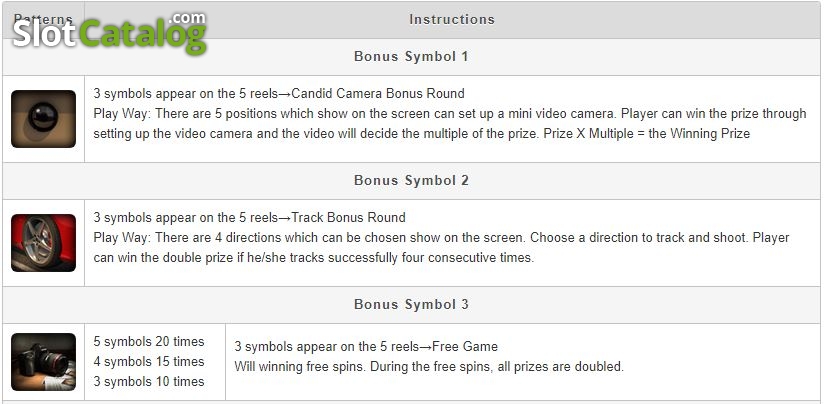The height and width of the screenshot is (404, 825).
Task: Click the Free Game trigger text line
Action: (x=366, y=347)
